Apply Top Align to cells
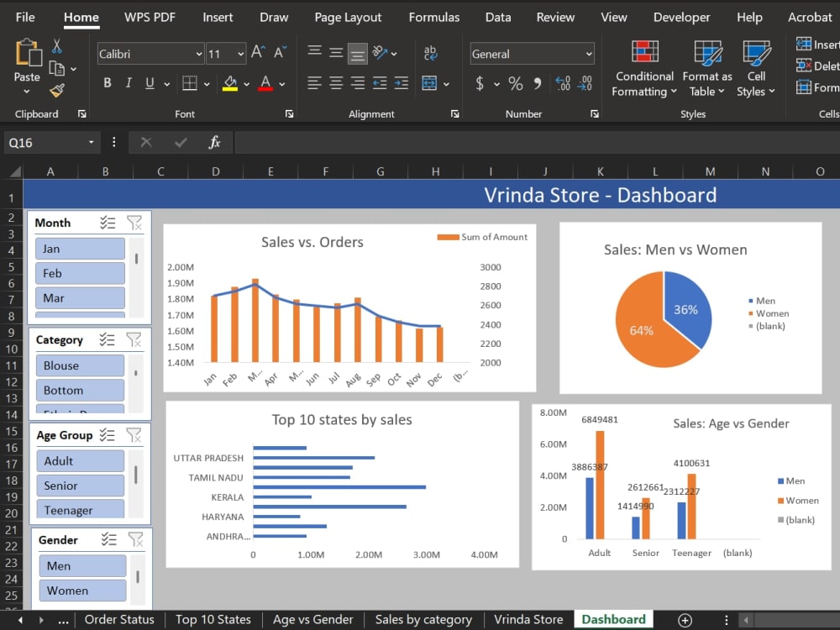840x630 pixels. (x=314, y=52)
